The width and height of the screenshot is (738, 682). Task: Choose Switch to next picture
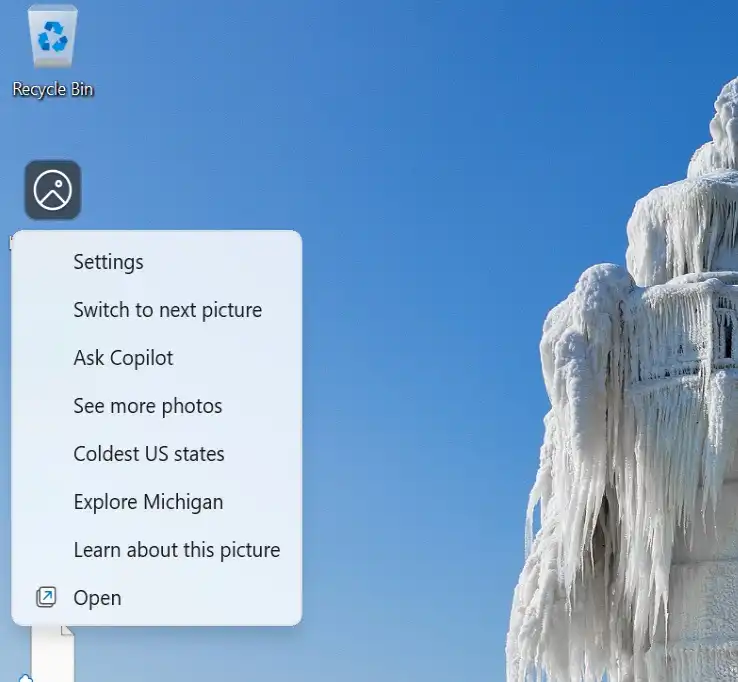[156, 310]
